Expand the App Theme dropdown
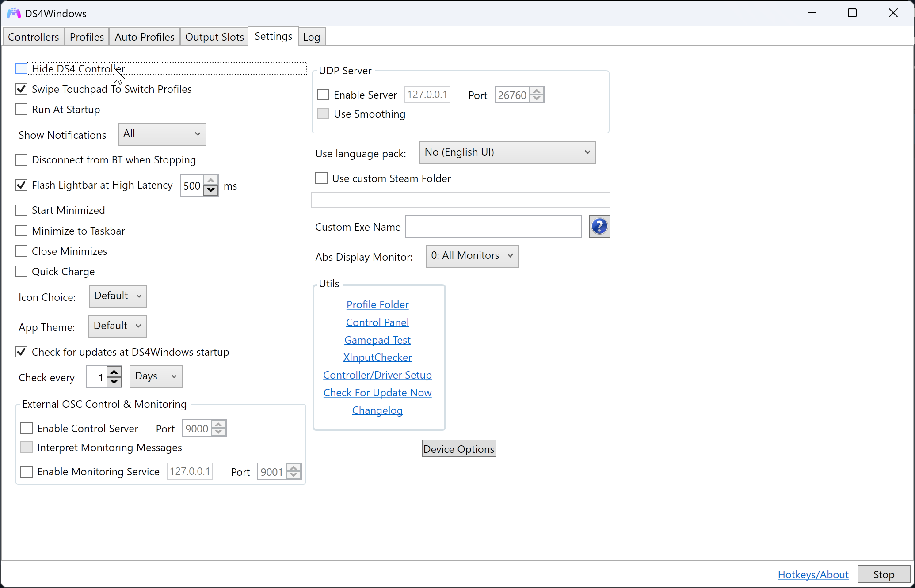This screenshot has width=915, height=588. click(x=117, y=326)
